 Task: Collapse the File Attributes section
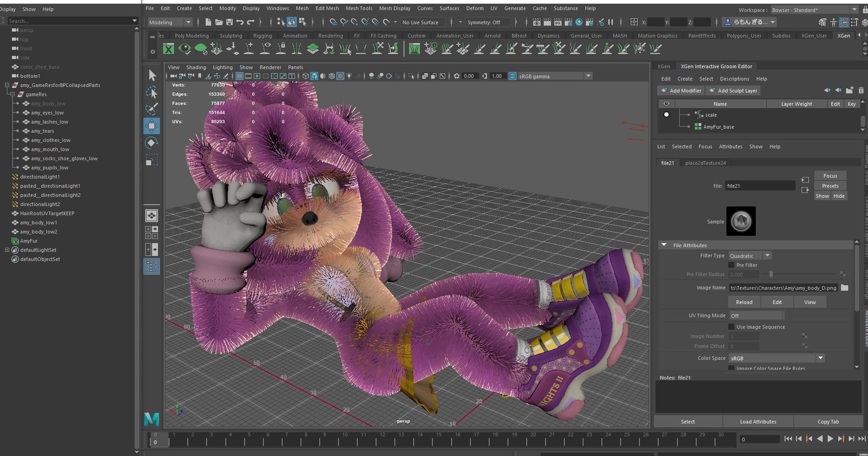click(664, 245)
